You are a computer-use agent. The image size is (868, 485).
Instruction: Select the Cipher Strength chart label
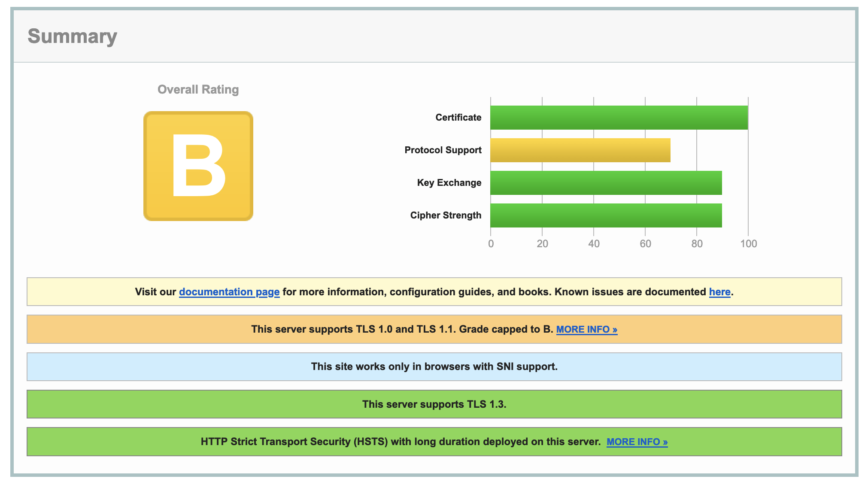point(446,215)
